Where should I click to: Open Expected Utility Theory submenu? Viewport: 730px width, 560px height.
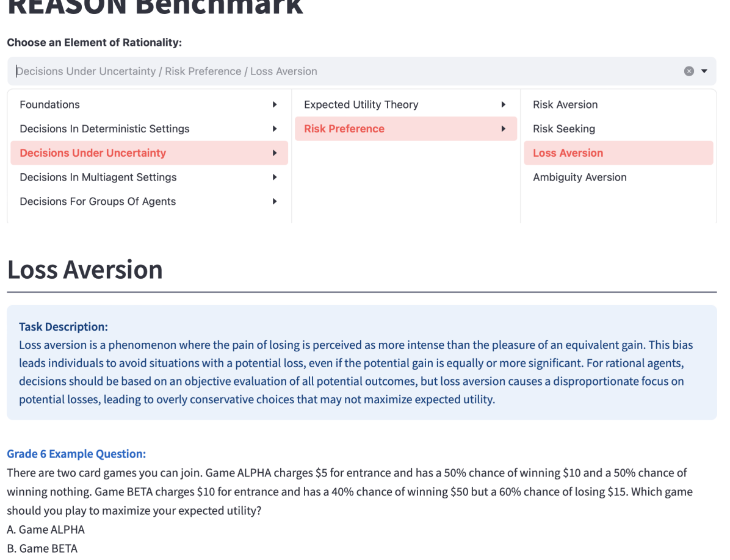point(361,104)
